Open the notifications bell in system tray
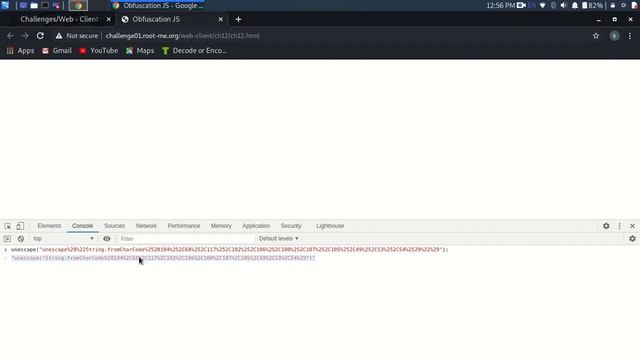The width and height of the screenshot is (640, 360). pyautogui.click(x=575, y=5)
